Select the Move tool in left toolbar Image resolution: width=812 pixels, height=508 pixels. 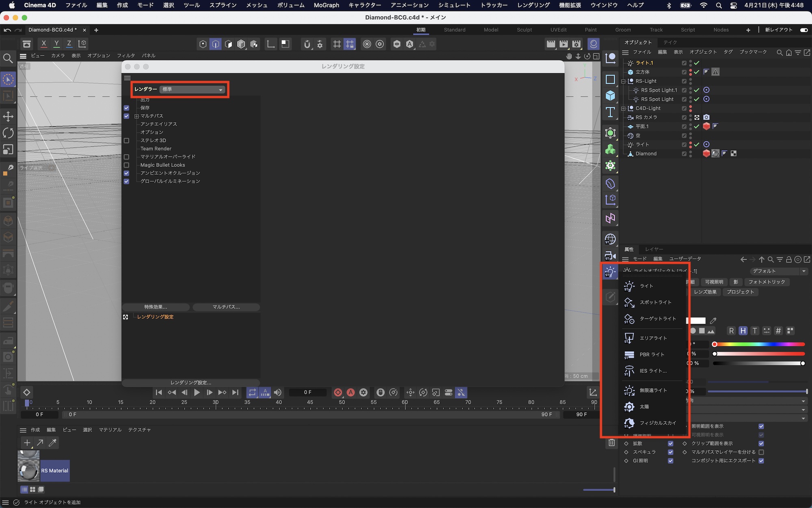pos(8,117)
